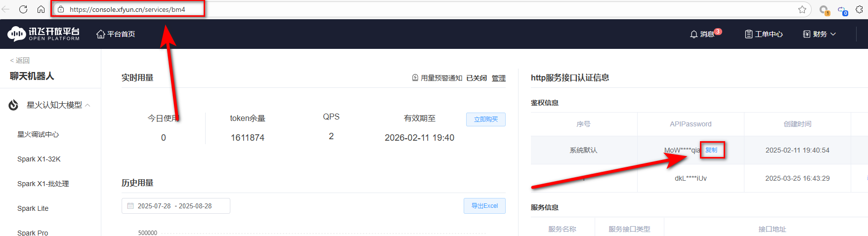Click creation time 2025-02-11 19:40:54
The height and width of the screenshot is (236, 868).
(797, 150)
